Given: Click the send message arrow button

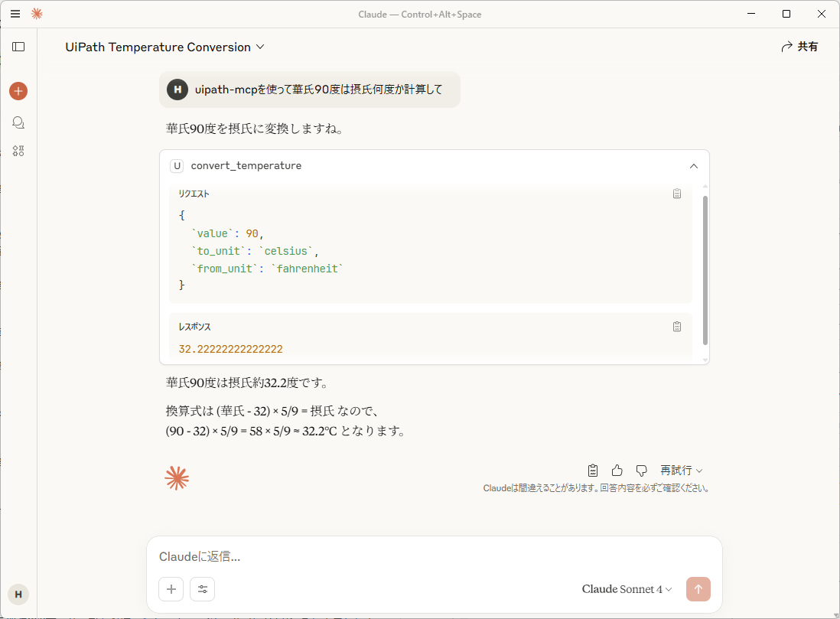Looking at the screenshot, I should [698, 589].
